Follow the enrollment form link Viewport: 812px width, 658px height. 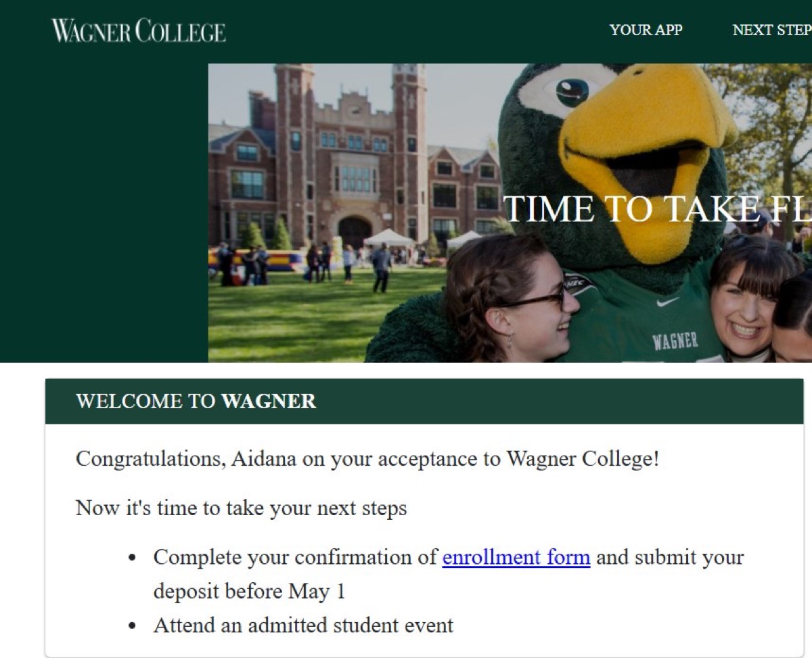[516, 557]
